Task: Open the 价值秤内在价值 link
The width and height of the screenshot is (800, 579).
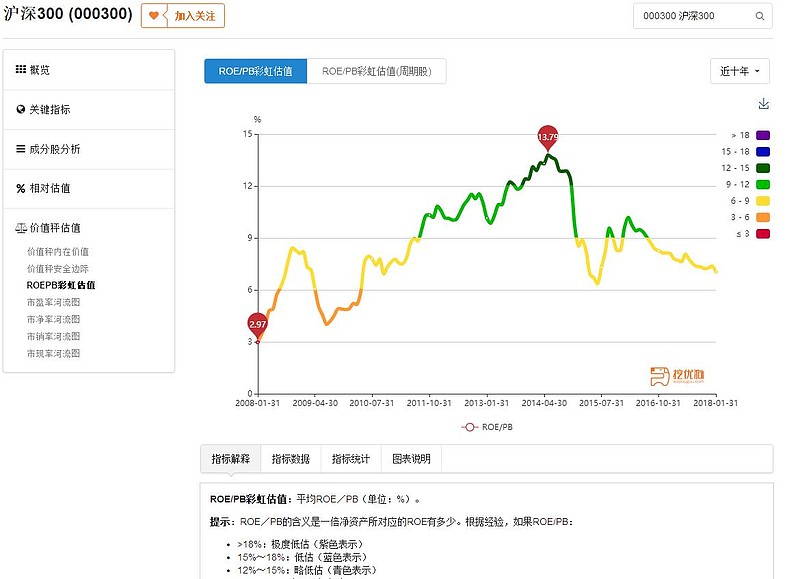Action: point(58,251)
